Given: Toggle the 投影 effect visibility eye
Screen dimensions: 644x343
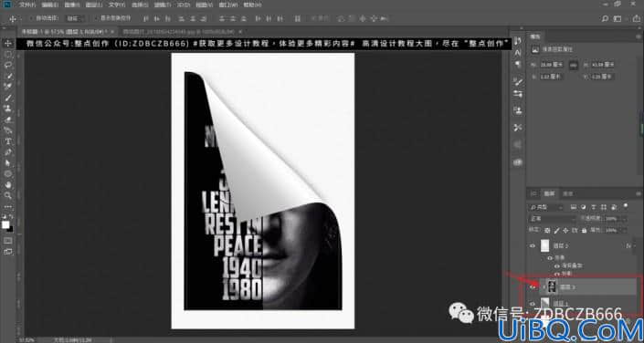Looking at the screenshot, I should coord(557,274).
